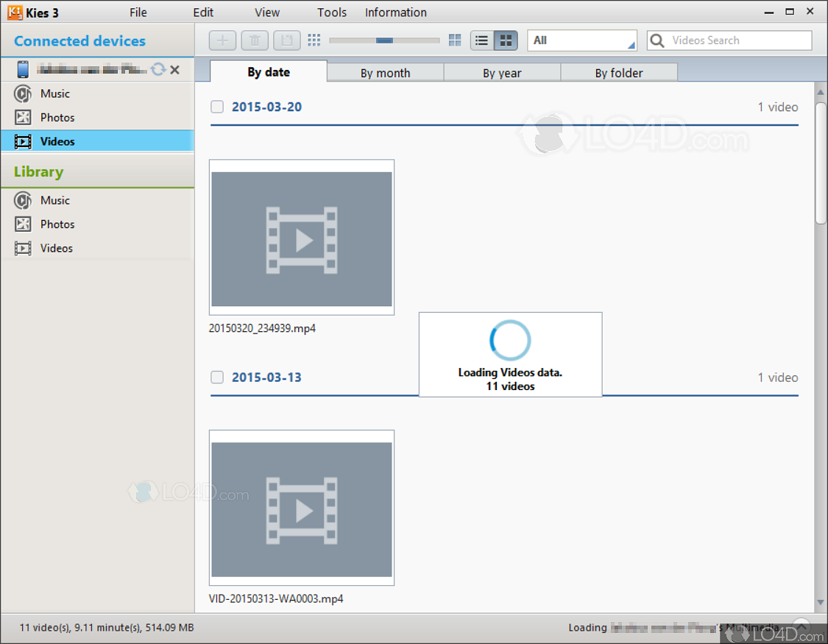Open the Information menu
The image size is (828, 644).
[395, 12]
